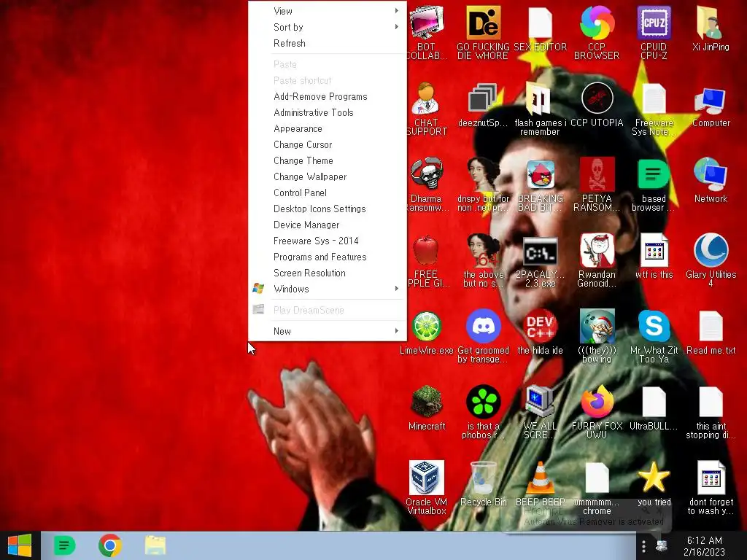
Task: Expand the Sort by submenu
Action: (x=328, y=27)
